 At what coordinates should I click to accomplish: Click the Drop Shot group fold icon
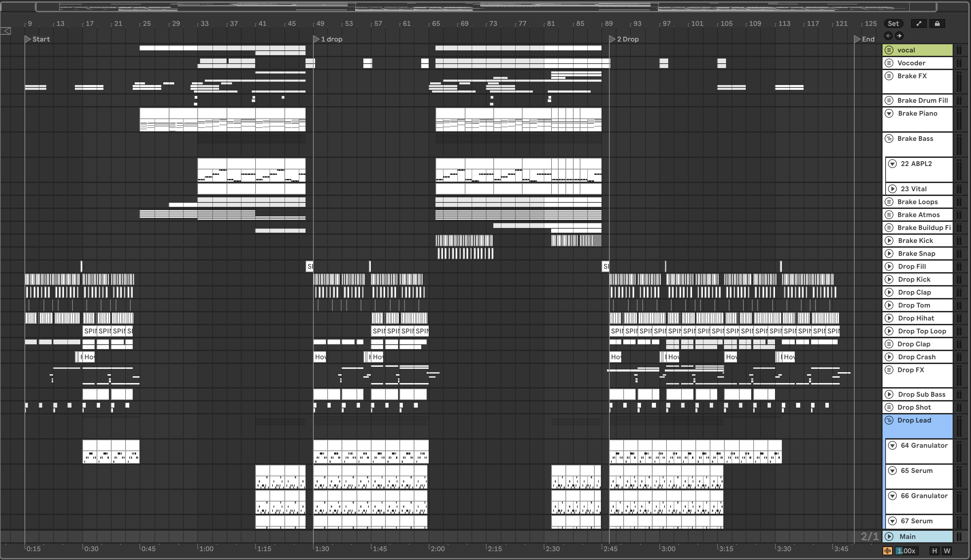click(889, 407)
